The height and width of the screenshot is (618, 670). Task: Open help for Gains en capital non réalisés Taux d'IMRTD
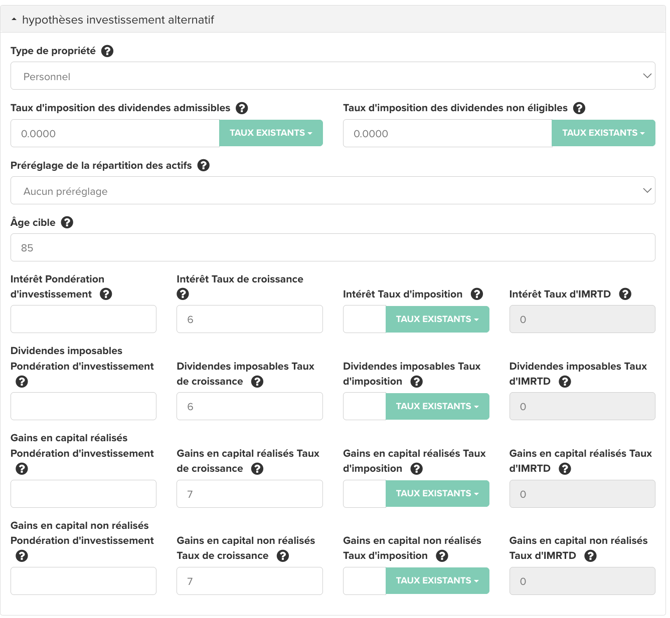[591, 556]
